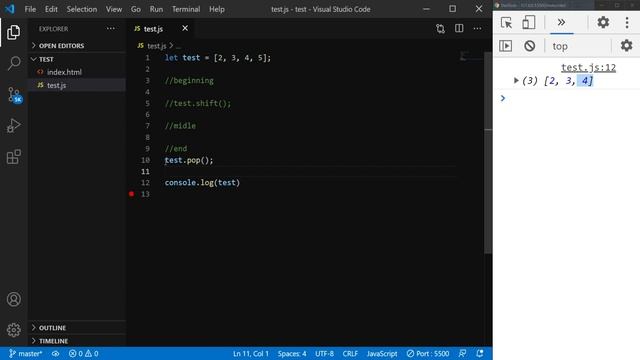Image resolution: width=640 pixels, height=360 pixels.
Task: Expand the logged array in console
Action: tap(516, 81)
